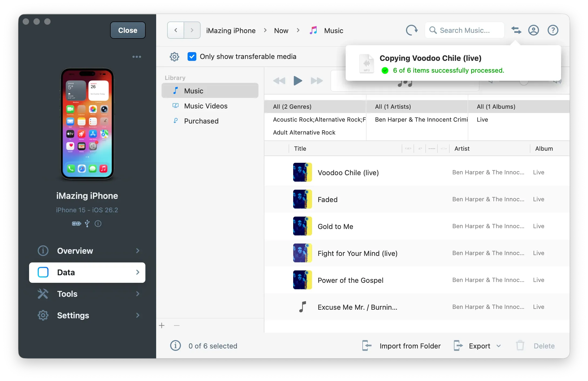Click the refresh icon in toolbar
588x381 pixels.
(412, 30)
